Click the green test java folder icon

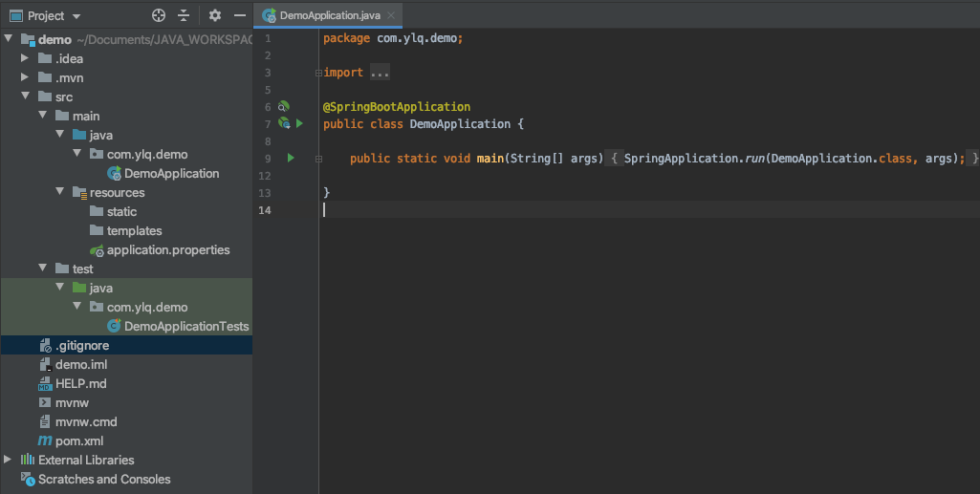tap(79, 288)
